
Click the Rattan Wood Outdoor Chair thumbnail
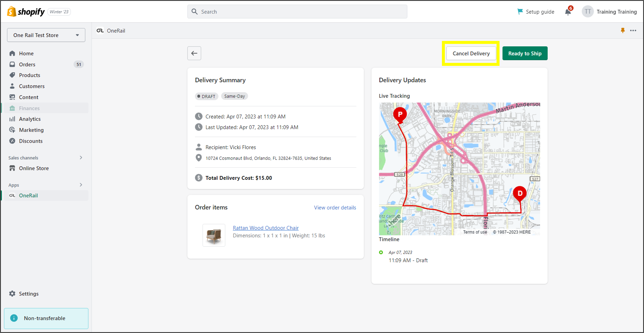click(213, 235)
